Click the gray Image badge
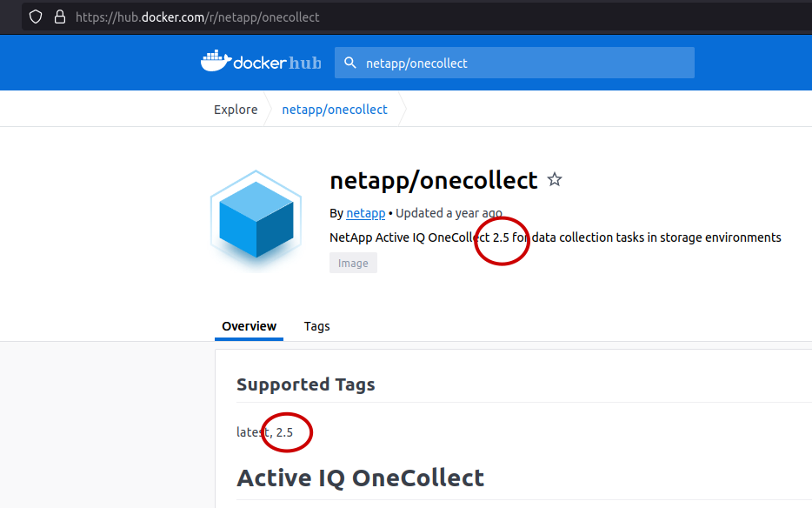Screen dimensions: 812x508 tap(353, 263)
